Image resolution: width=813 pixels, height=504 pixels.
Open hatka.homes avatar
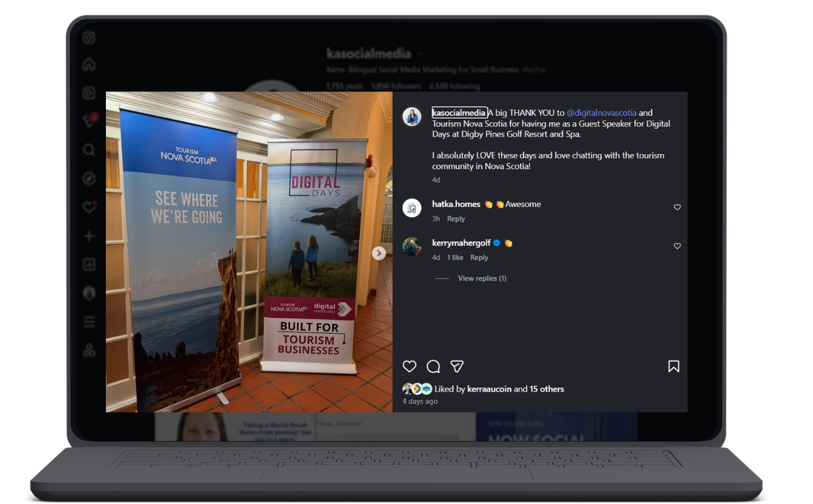coord(412,208)
